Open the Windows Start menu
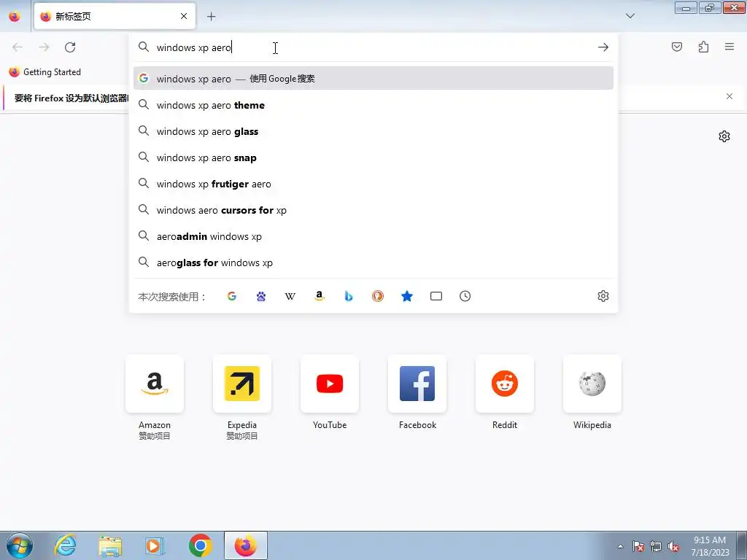 tap(20, 545)
